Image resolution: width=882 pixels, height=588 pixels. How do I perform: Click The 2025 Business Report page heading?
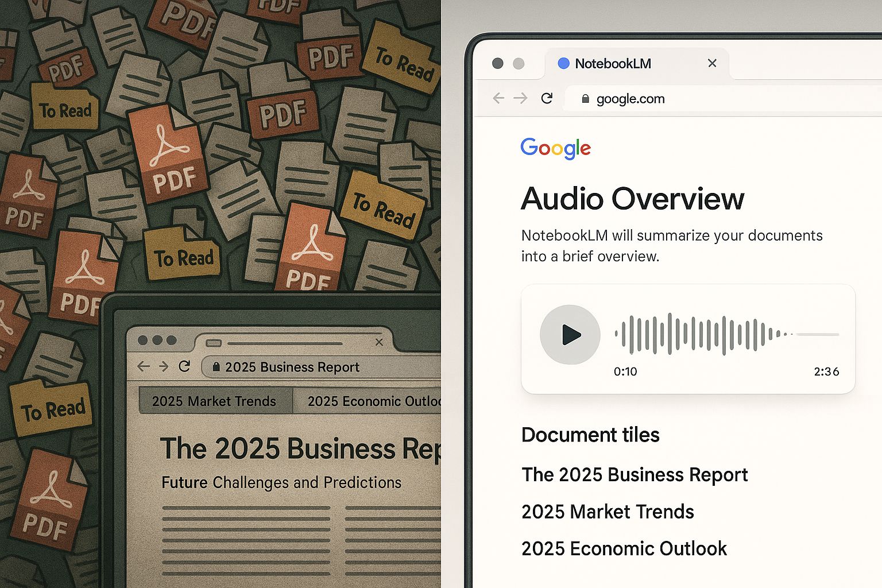click(300, 448)
